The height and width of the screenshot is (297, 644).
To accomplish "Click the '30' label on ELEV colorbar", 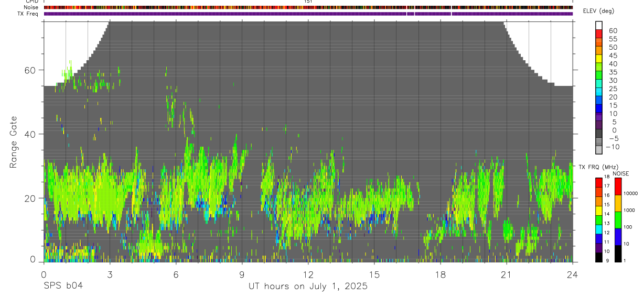I will [613, 80].
